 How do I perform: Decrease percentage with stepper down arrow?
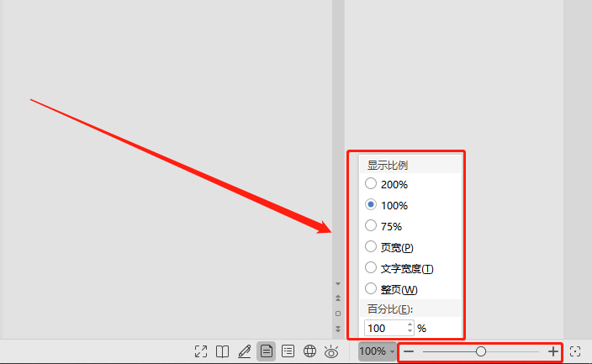(410, 331)
